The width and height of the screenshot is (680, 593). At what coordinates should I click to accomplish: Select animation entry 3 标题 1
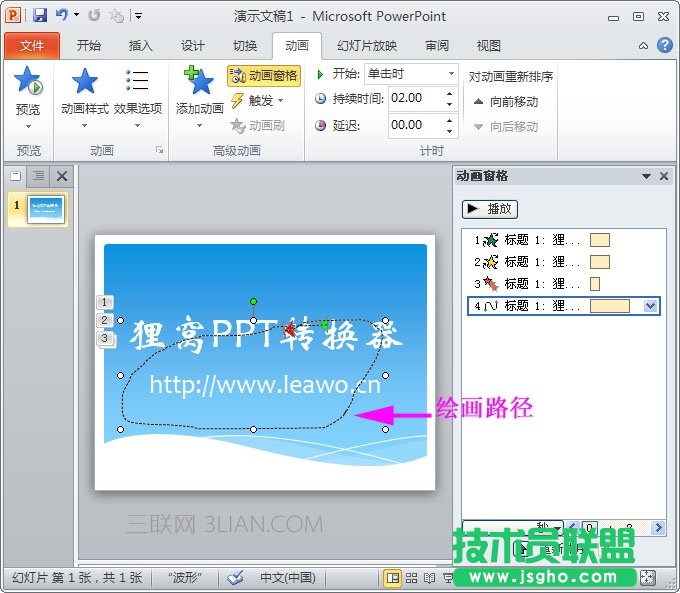click(562, 284)
